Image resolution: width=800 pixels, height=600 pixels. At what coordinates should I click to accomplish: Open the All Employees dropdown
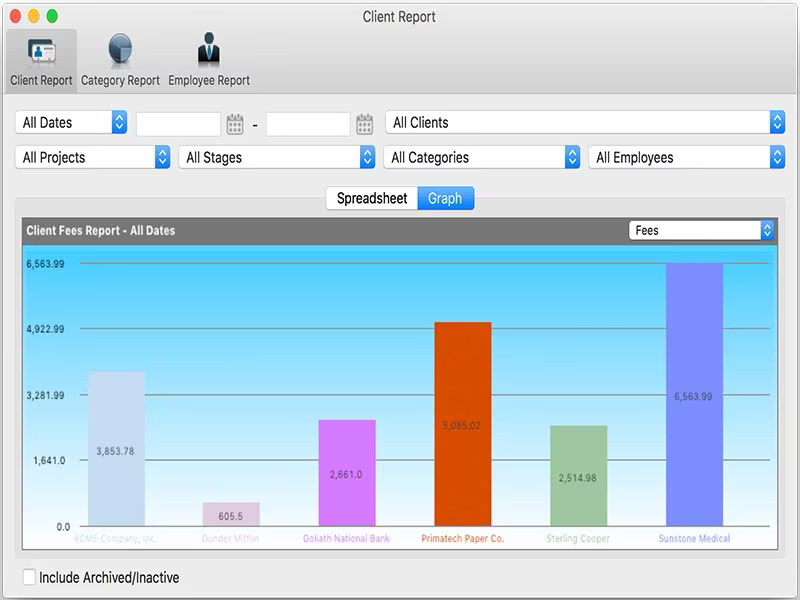click(687, 157)
